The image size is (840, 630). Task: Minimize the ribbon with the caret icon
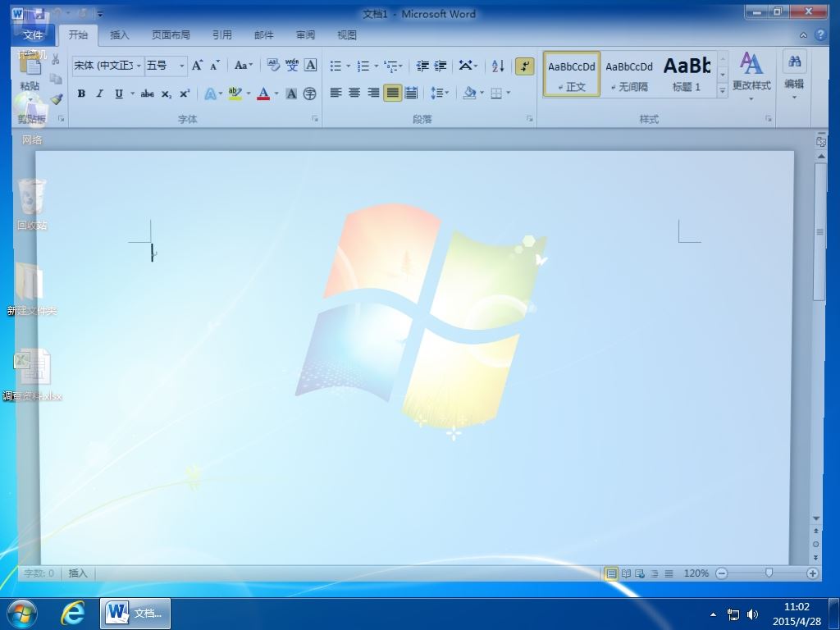click(x=804, y=35)
